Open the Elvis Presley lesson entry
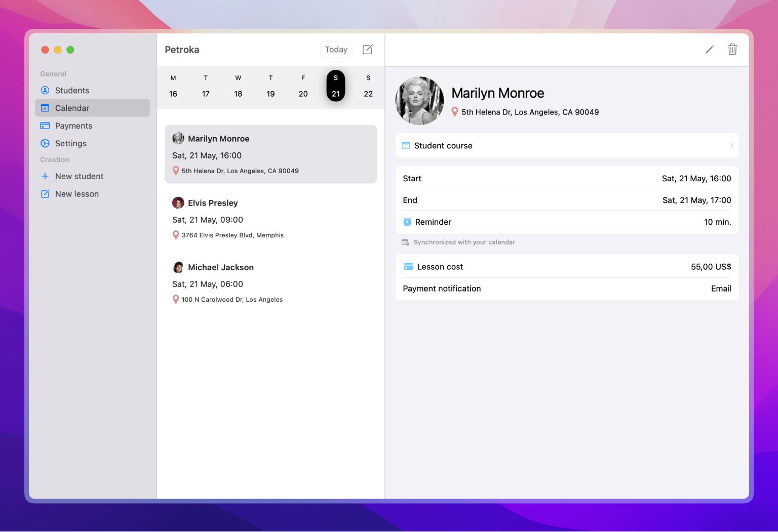778x532 pixels. 271,219
